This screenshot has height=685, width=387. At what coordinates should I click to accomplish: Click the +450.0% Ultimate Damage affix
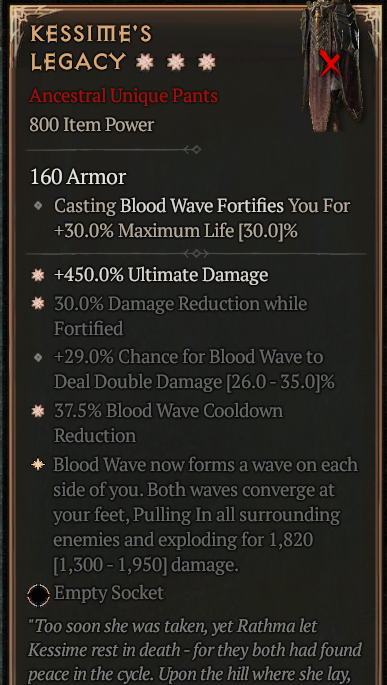pos(161,275)
